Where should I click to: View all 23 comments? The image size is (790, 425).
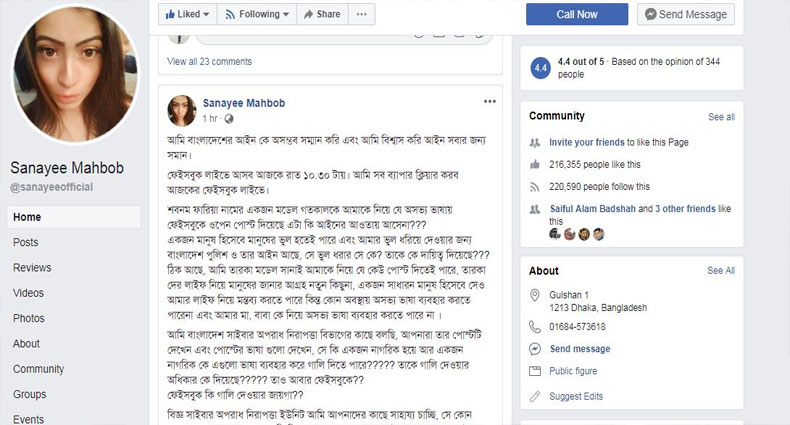click(209, 61)
